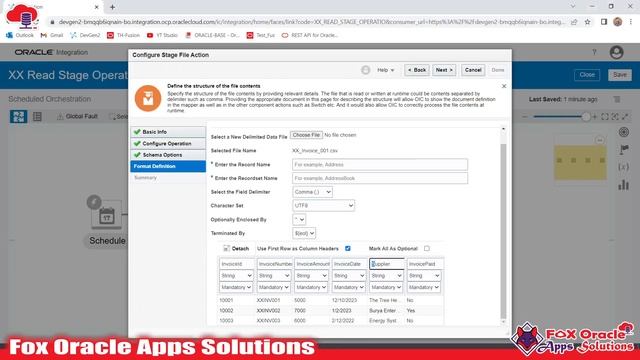Click the Schedule node on canvas
The image size is (640, 360).
107,215
